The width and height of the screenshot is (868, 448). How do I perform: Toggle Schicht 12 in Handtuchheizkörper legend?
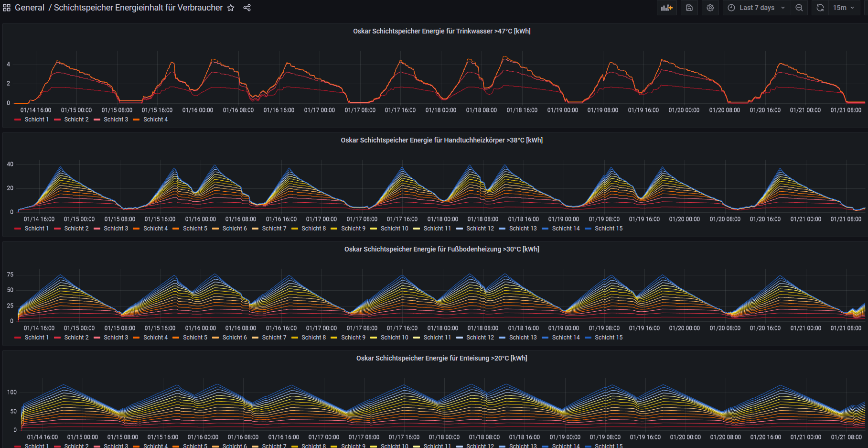[x=480, y=229]
